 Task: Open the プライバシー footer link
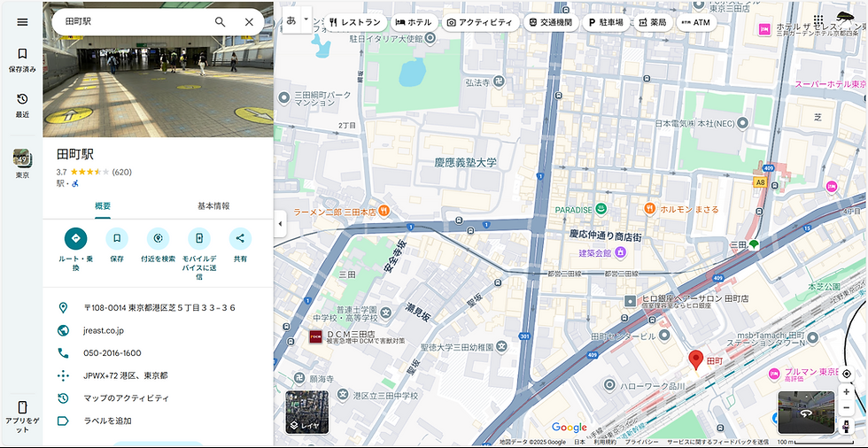(643, 443)
